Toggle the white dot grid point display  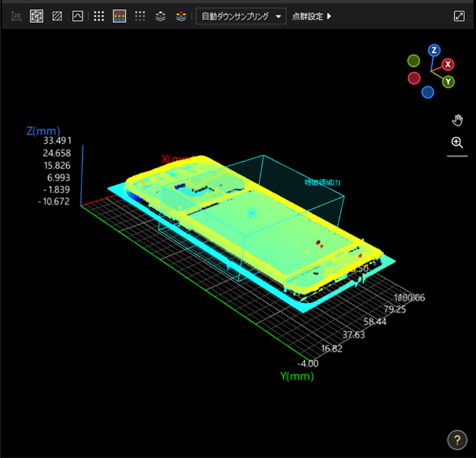(99, 17)
